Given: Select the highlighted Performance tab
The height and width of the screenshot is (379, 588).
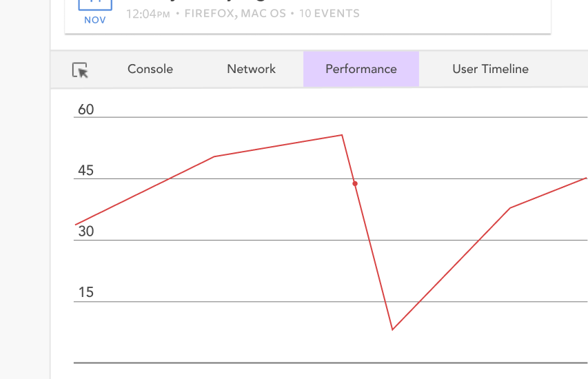Looking at the screenshot, I should coord(361,69).
